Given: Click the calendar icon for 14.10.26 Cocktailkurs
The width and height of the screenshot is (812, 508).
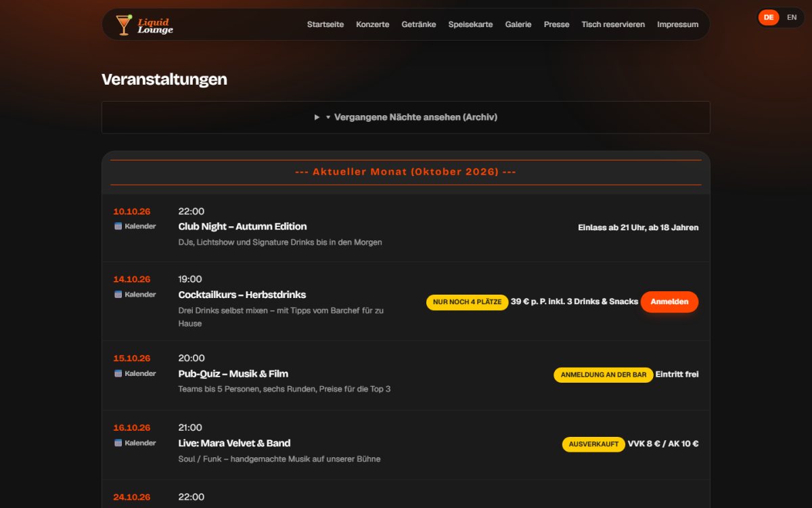Looking at the screenshot, I should coord(118,295).
